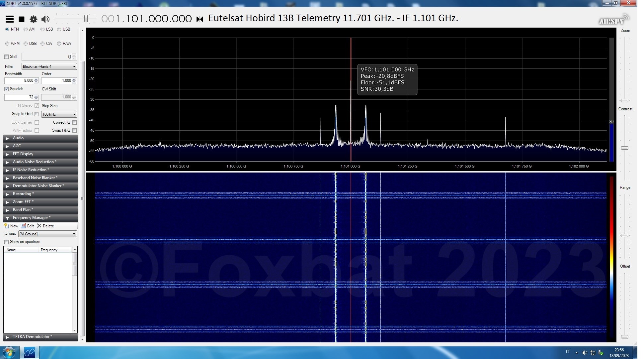Open SDR# from Windows taskbar
The width and height of the screenshot is (644, 359).
tap(30, 352)
